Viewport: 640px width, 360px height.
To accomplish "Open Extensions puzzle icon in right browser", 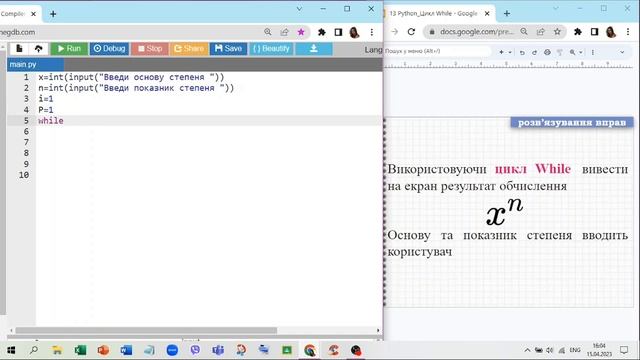I will 578,31.
